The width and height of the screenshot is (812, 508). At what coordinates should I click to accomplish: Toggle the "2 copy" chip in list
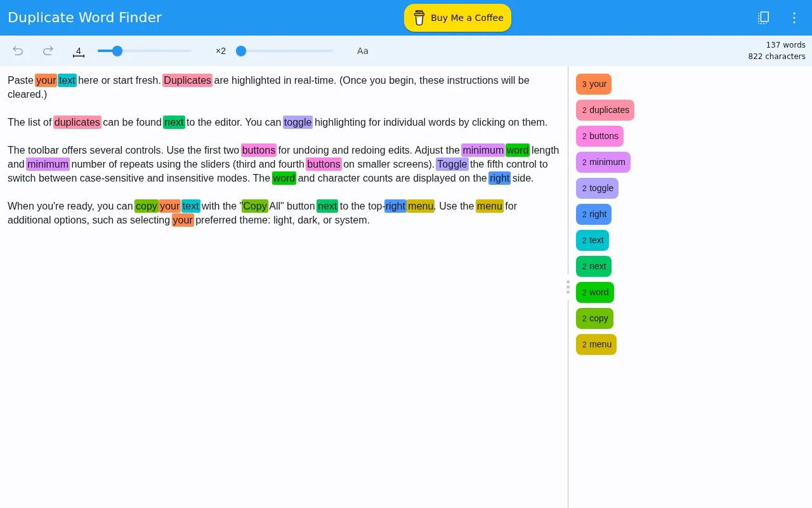pos(594,318)
